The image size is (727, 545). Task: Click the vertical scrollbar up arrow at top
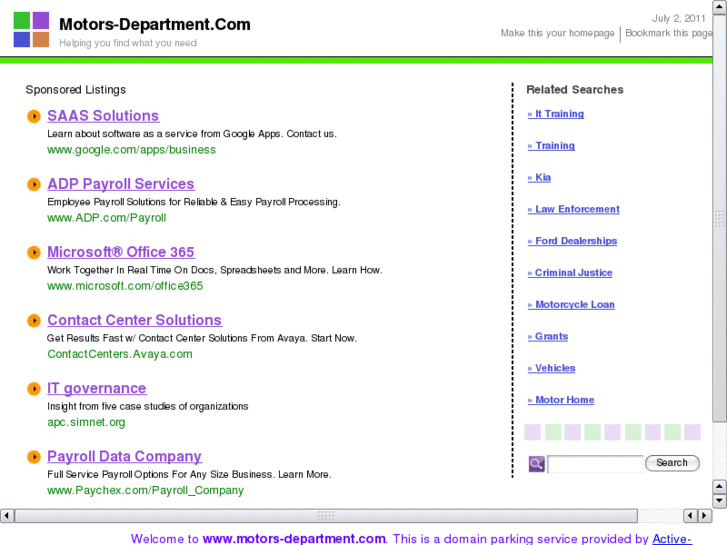[719, 7]
